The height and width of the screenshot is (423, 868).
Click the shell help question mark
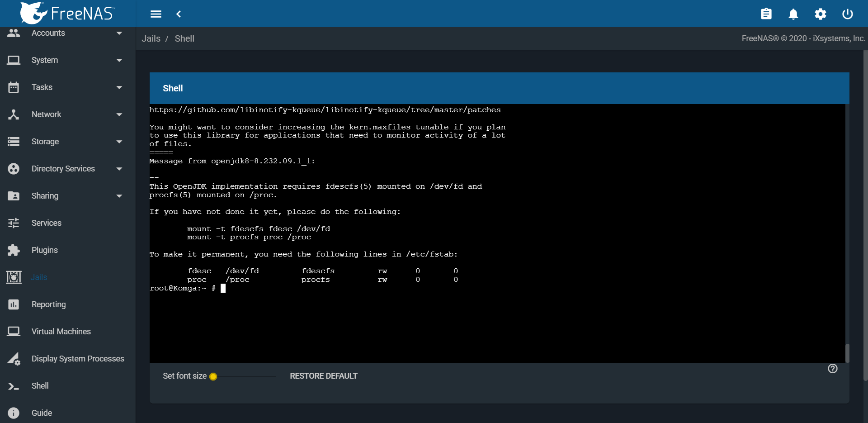[x=833, y=368]
